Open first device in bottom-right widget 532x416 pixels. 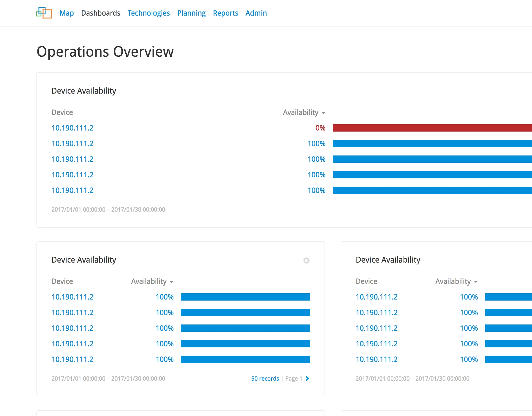coord(377,297)
